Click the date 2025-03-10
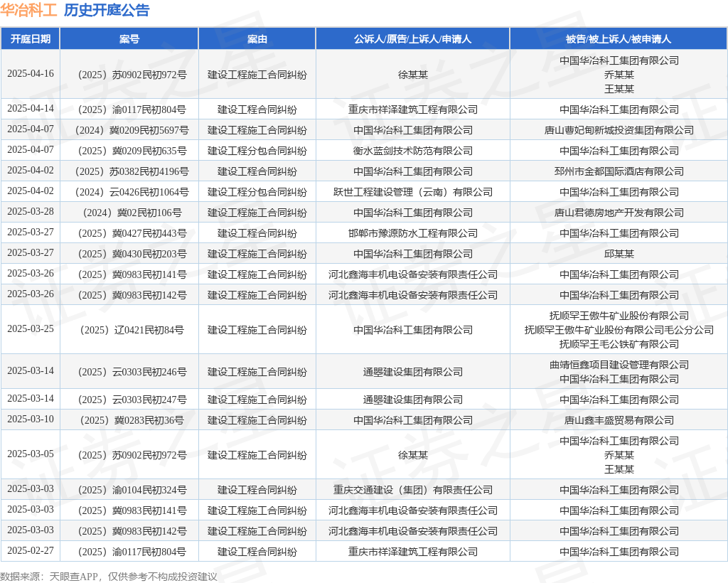The width and height of the screenshot is (728, 583). pos(30,419)
